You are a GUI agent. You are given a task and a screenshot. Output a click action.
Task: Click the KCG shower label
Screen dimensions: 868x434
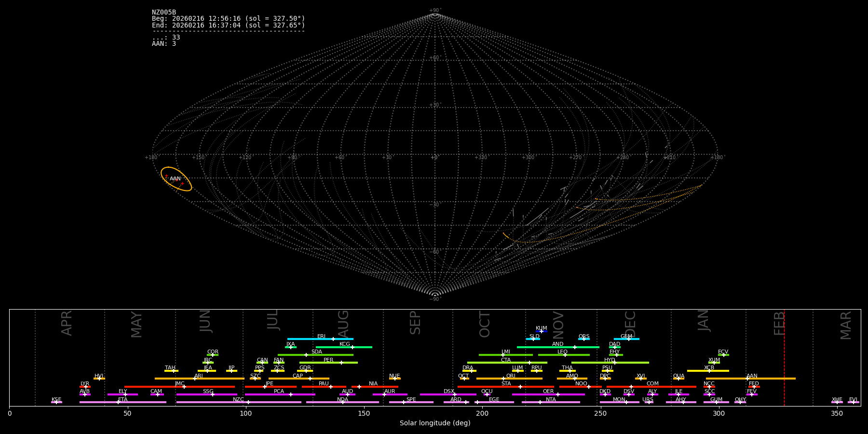coord(345,344)
